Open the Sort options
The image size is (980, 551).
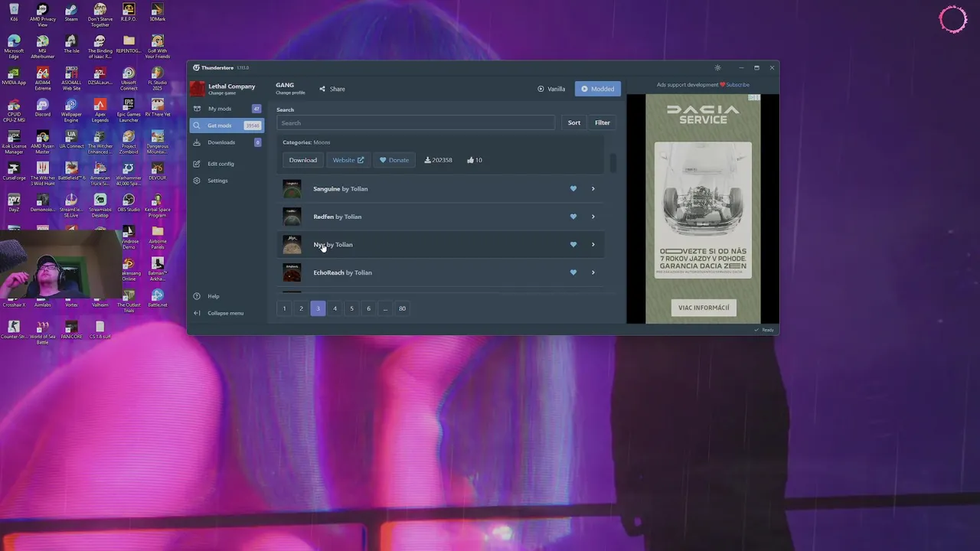point(573,122)
